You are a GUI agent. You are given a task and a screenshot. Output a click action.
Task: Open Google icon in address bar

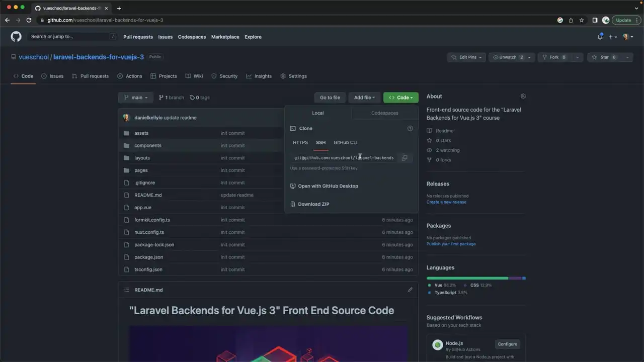pyautogui.click(x=560, y=20)
